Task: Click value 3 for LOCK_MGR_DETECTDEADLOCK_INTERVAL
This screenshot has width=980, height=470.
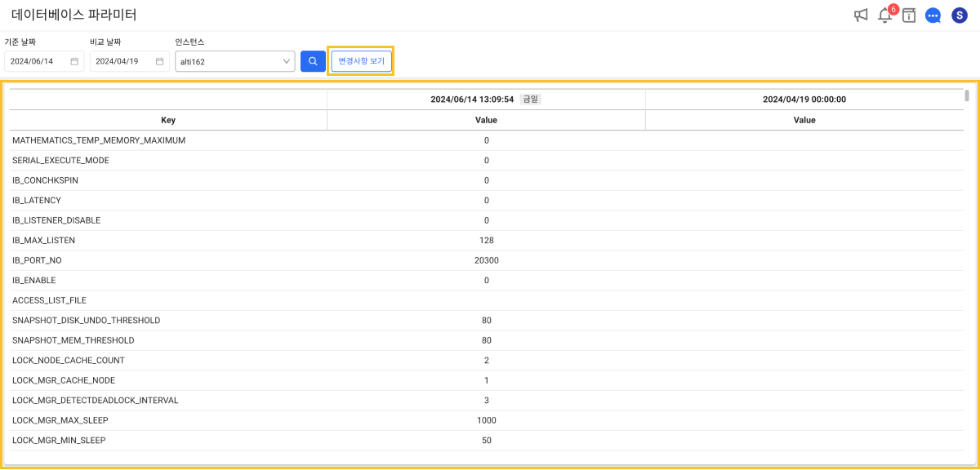Action: pyautogui.click(x=487, y=400)
